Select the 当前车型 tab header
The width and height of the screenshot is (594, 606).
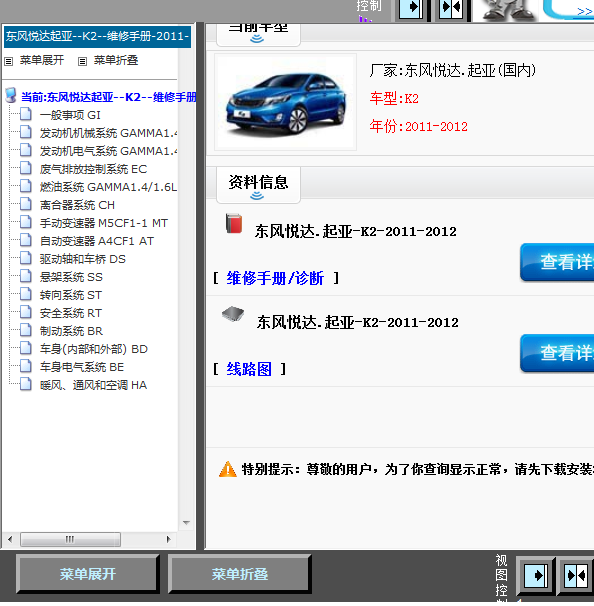tap(258, 34)
